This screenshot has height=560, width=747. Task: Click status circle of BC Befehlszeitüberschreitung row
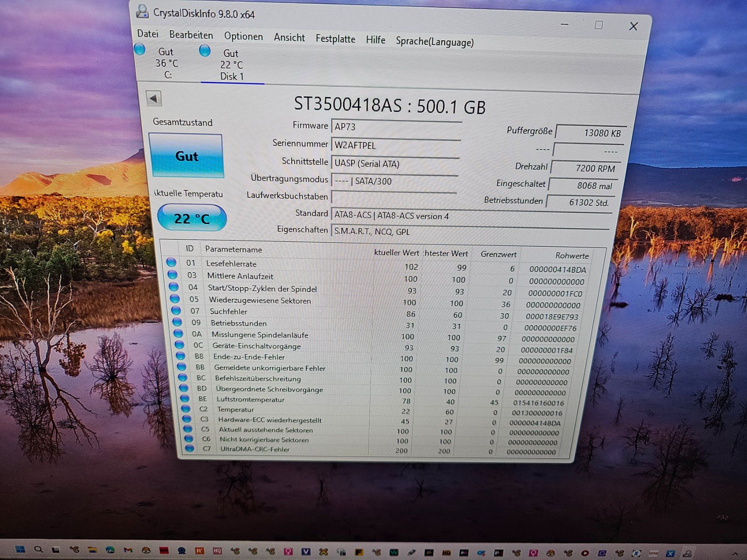182,377
